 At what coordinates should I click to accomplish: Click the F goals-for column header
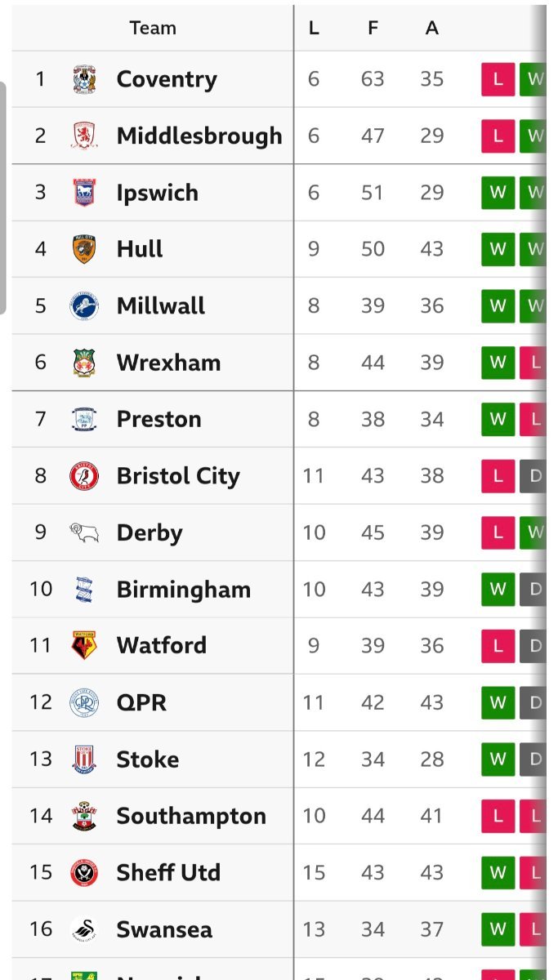point(373,28)
